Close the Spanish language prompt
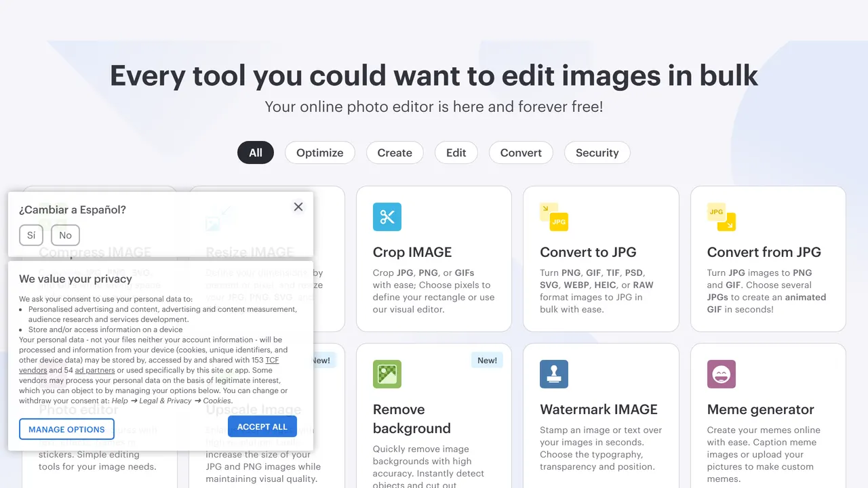Screen dimensions: 868x488 tap(298, 207)
